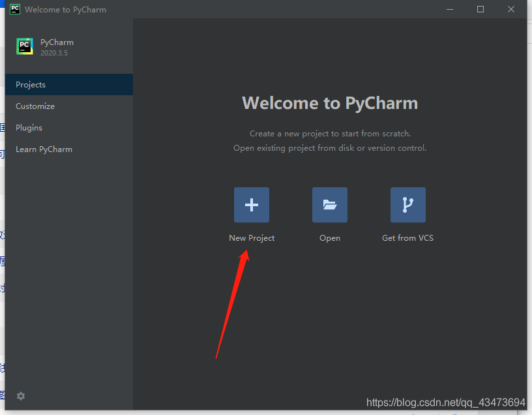Click the 'Welcome to PyCharm' window title text

tap(65, 10)
